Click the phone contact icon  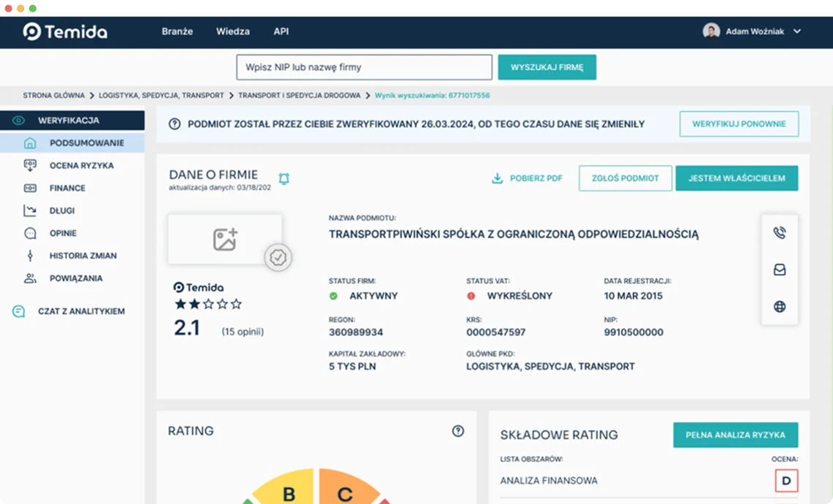coord(780,232)
